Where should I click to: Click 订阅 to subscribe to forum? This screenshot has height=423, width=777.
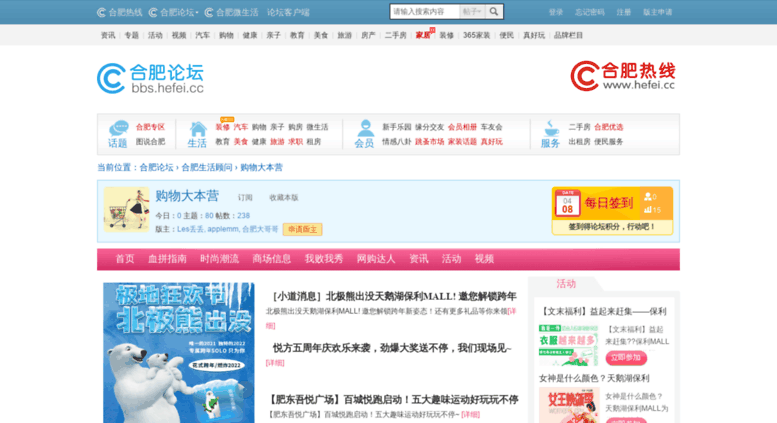[x=245, y=198]
